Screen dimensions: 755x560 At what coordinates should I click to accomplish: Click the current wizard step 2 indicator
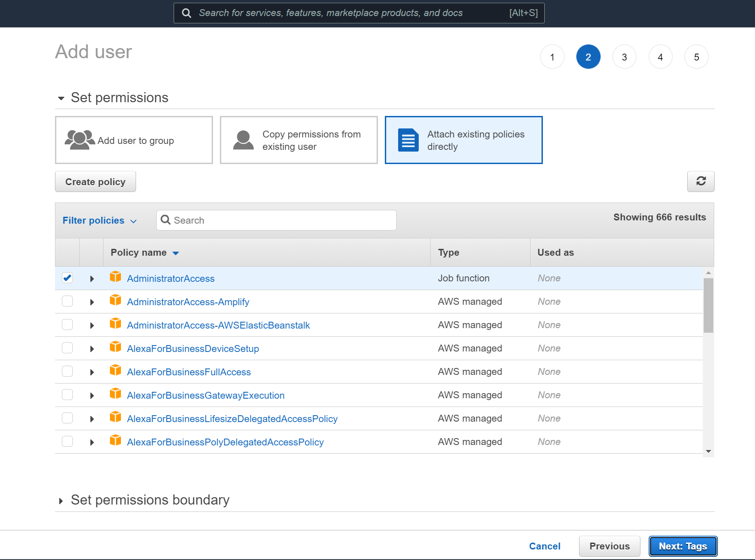tap(588, 57)
